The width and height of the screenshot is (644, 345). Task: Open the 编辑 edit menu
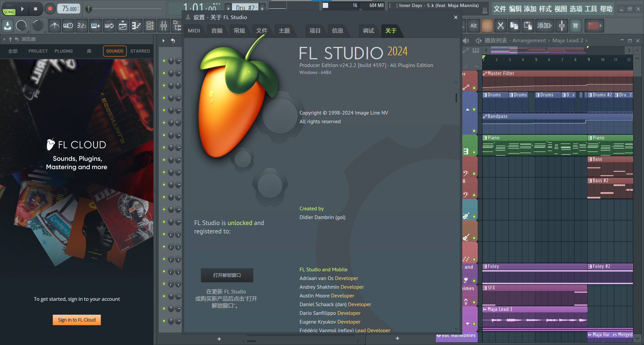coord(515,9)
